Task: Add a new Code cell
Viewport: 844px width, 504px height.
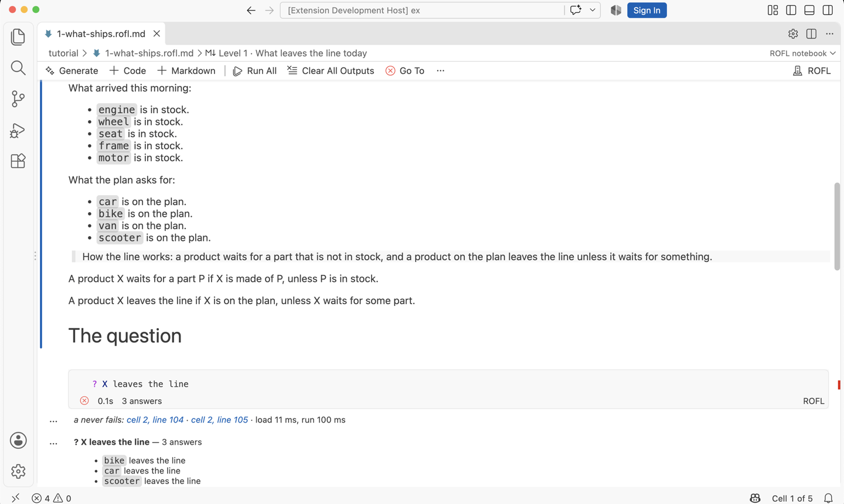Action: (x=128, y=71)
